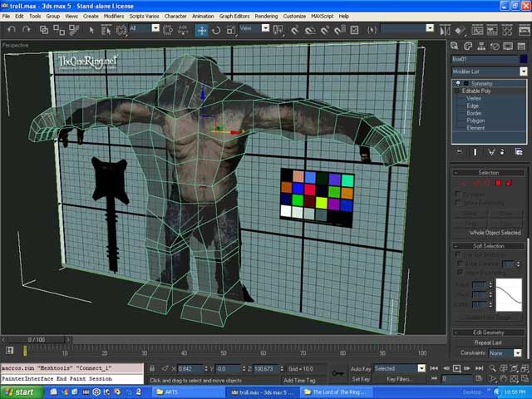
Task: Open the File menu
Action: [x=6, y=17]
